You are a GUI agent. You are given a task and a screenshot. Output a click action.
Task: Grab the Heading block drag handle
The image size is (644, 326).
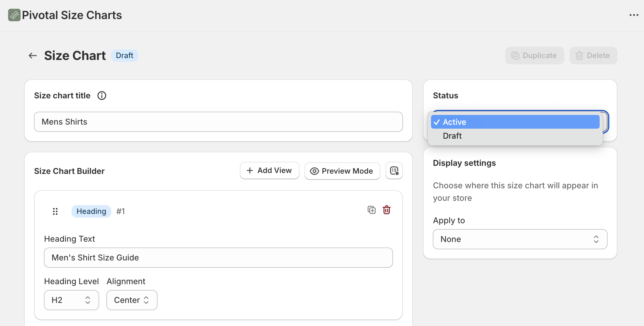(55, 211)
